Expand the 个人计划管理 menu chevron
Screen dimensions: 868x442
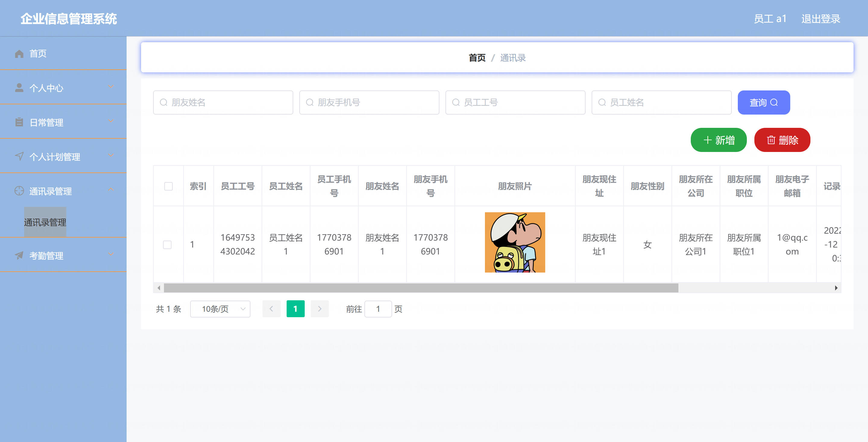coord(111,156)
